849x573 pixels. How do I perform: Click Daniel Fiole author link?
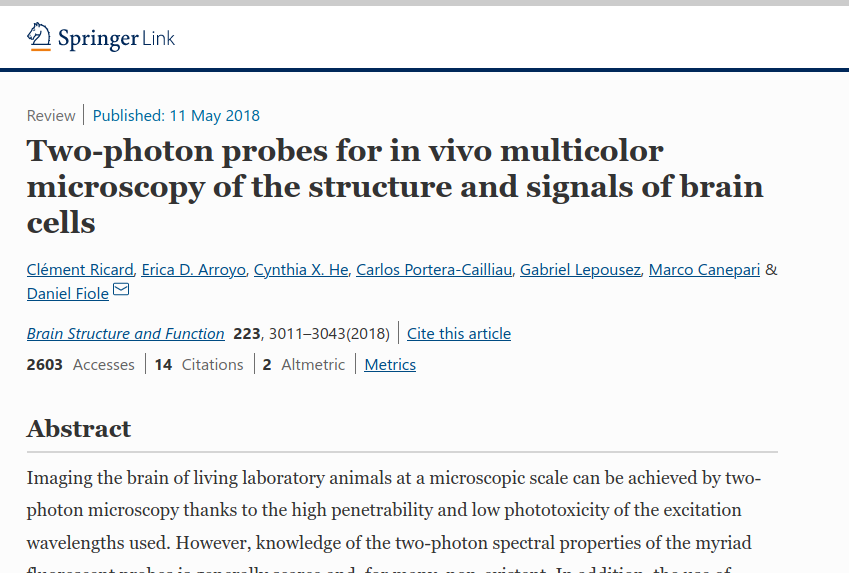point(68,294)
